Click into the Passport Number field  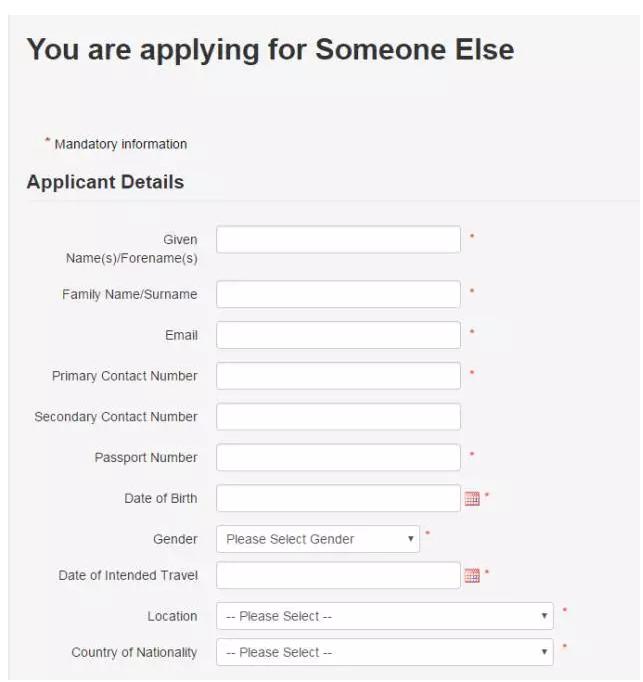(x=338, y=458)
